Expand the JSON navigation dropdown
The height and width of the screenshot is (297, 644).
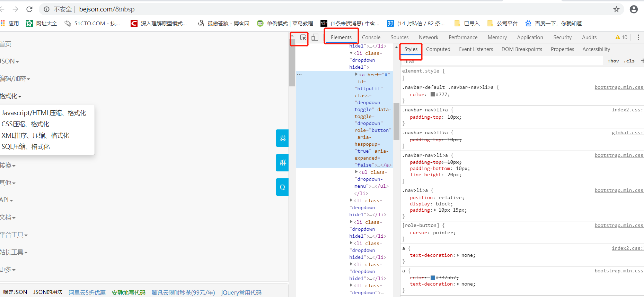point(9,61)
